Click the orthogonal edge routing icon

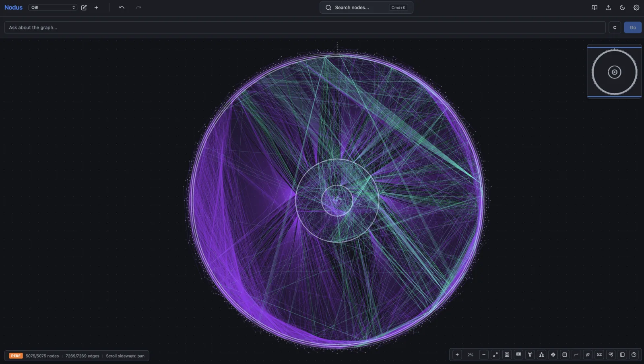(576, 355)
